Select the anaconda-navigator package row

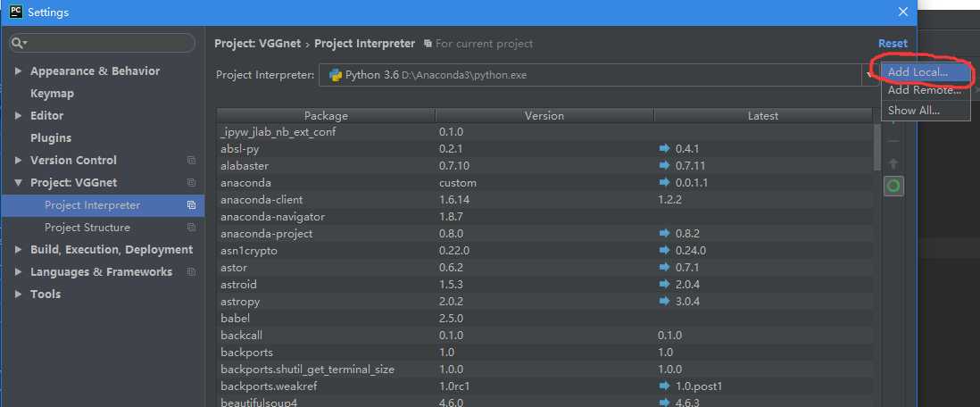coord(544,216)
